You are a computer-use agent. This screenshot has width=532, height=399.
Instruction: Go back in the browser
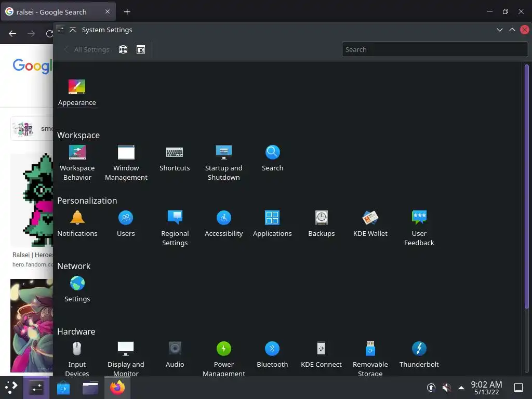pyautogui.click(x=12, y=33)
